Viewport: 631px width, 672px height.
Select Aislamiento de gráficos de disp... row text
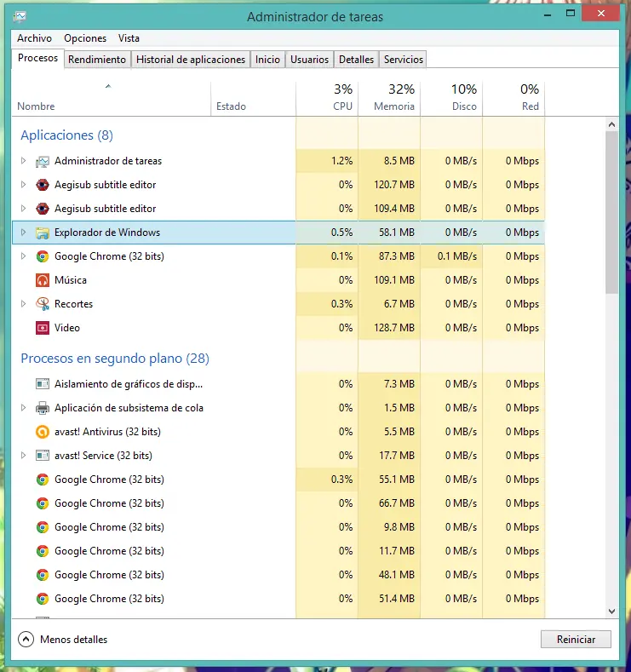(x=129, y=384)
